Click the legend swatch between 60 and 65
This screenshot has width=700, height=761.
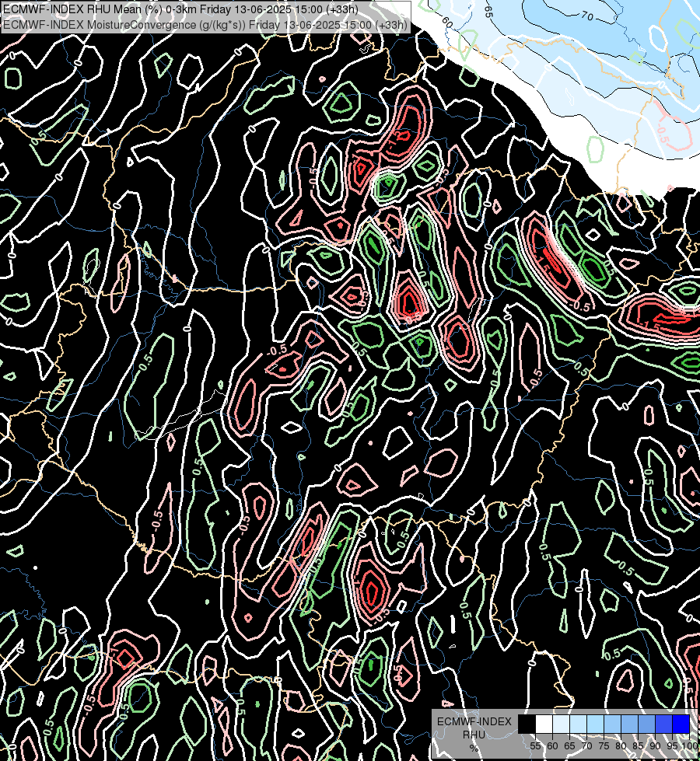pyautogui.click(x=561, y=724)
